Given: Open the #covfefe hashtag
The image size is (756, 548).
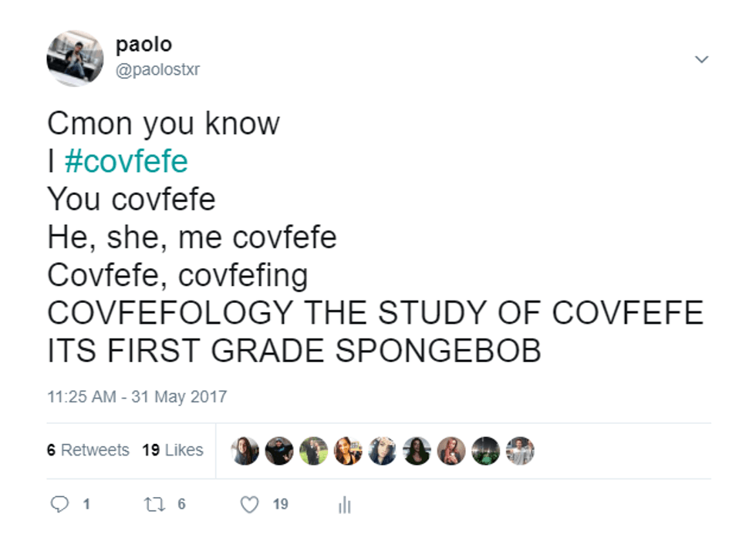Looking at the screenshot, I should 126,162.
